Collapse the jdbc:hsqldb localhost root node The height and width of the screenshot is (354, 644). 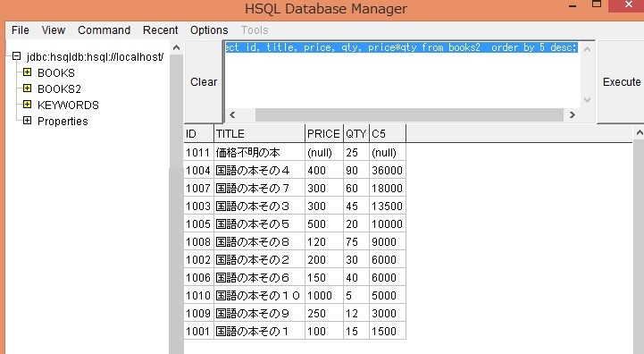(x=16, y=56)
